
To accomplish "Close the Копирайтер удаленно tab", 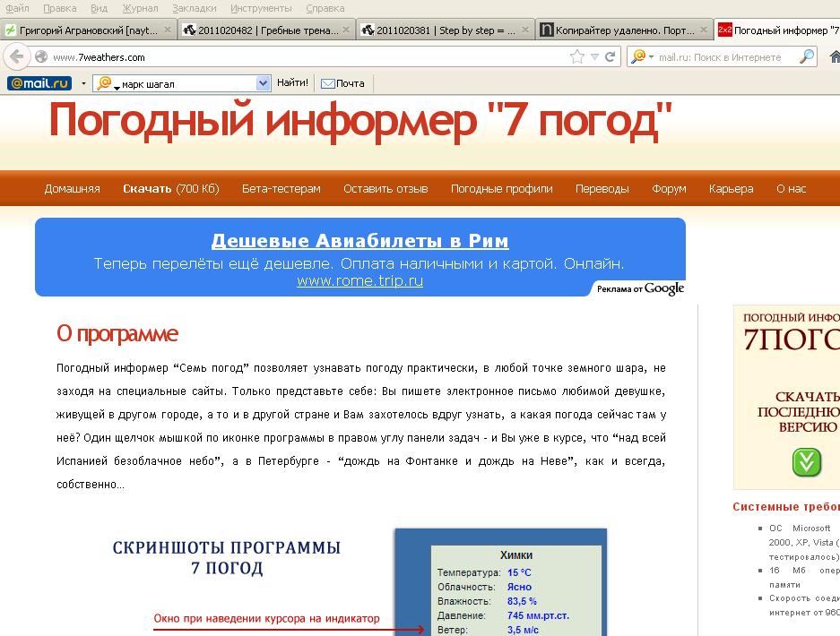I will point(704,30).
